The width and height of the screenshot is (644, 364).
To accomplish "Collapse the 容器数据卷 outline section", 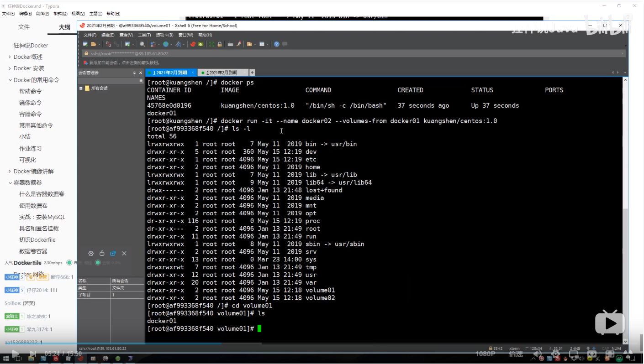I will click(x=10, y=182).
